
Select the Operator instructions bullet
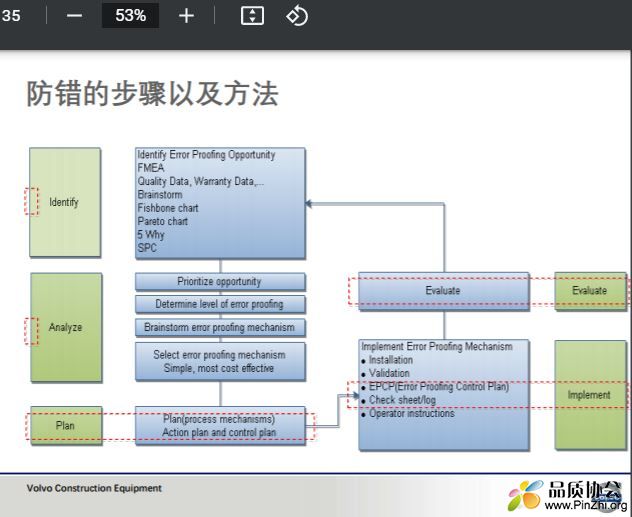coord(408,413)
